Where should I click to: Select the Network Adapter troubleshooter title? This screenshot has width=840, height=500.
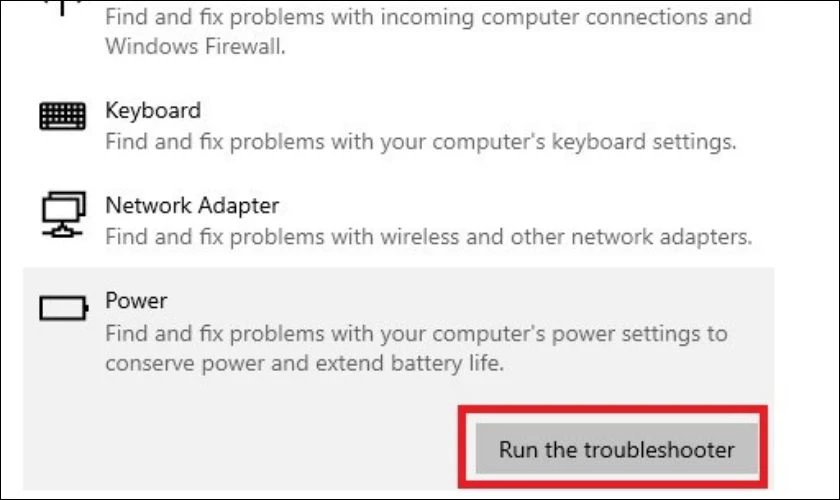point(192,205)
